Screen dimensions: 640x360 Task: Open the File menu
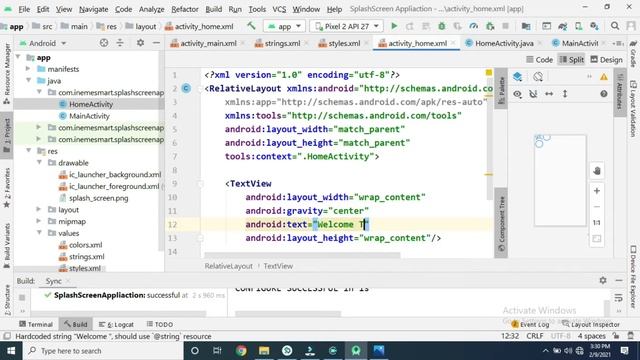coord(24,9)
